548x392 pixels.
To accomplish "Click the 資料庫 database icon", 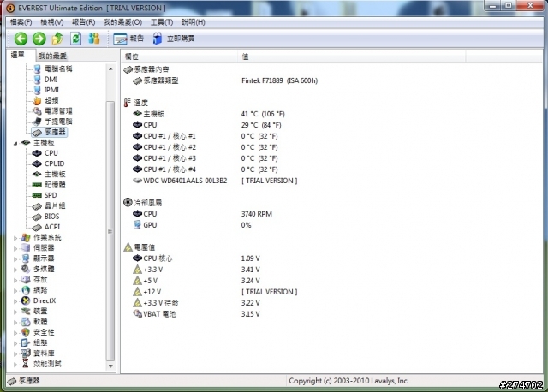I will (x=26, y=353).
